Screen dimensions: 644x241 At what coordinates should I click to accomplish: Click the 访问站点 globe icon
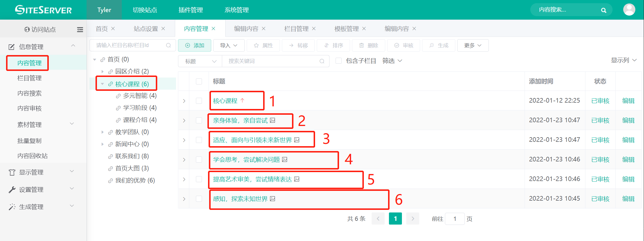point(27,29)
